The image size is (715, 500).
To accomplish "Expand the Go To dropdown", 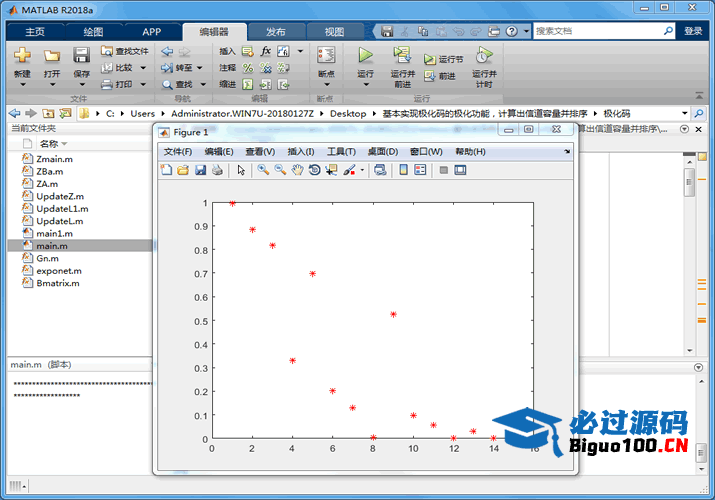I will [x=199, y=68].
